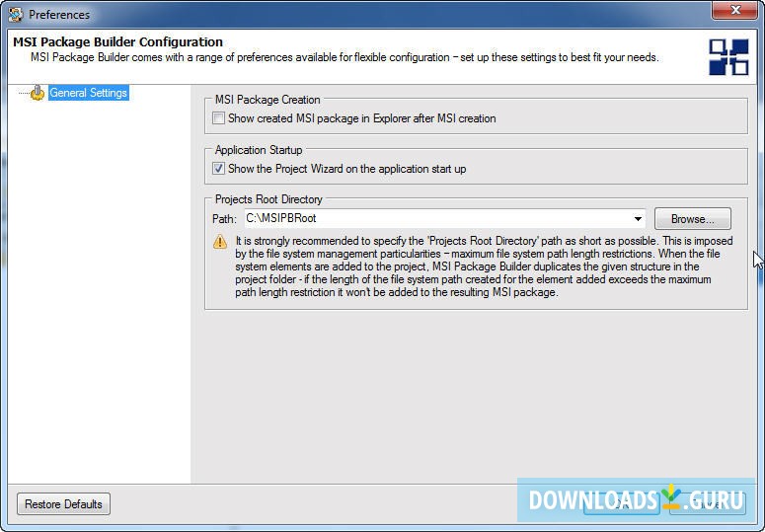Uncheck Show the Project Wizard on startup

pyautogui.click(x=218, y=169)
